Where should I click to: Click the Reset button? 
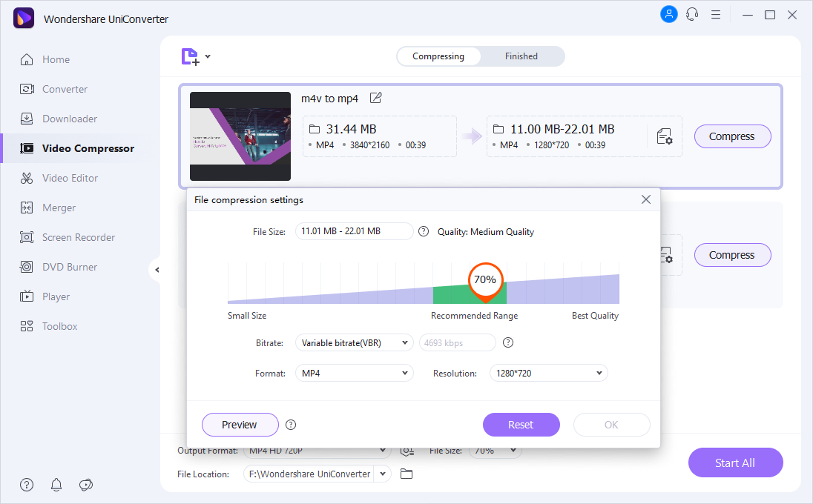tap(521, 425)
